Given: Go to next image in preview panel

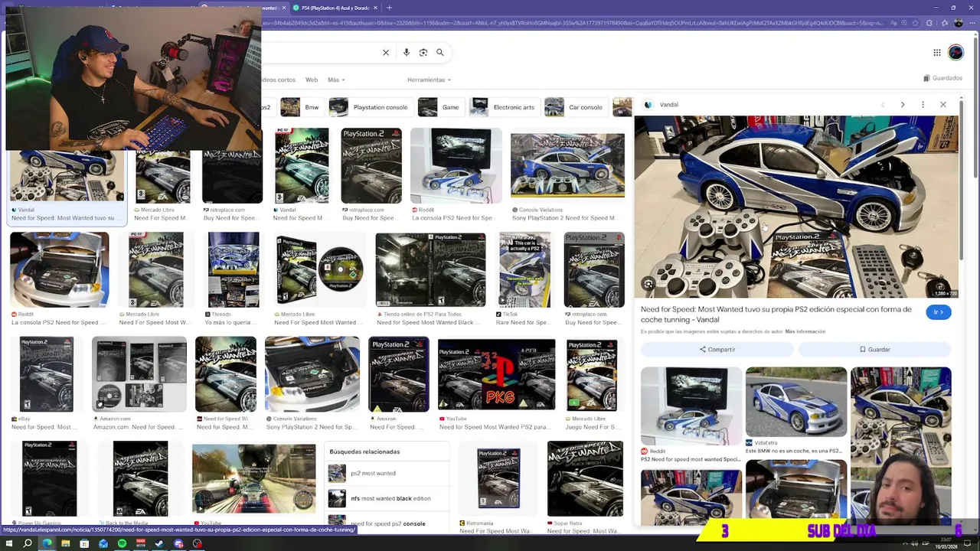Looking at the screenshot, I should point(903,105).
